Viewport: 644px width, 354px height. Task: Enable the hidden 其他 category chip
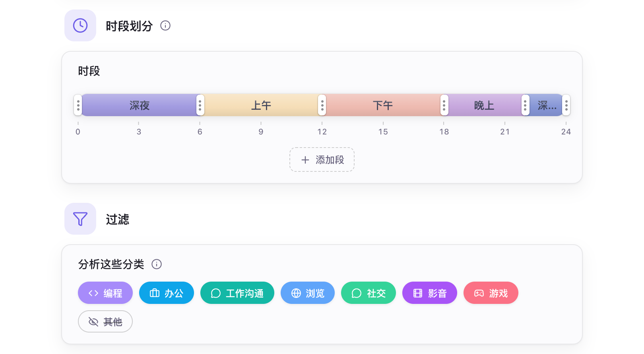tap(105, 321)
